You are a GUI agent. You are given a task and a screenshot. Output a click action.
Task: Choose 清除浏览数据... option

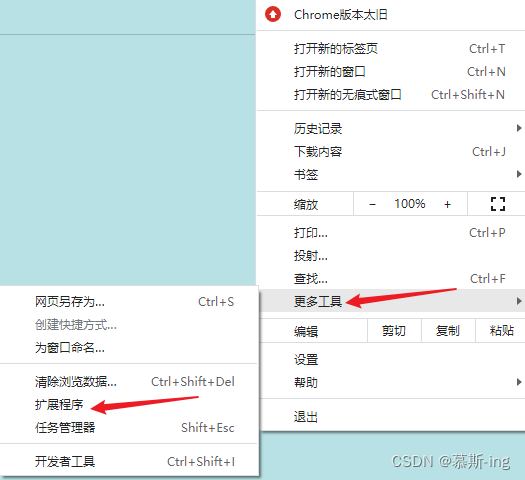pyautogui.click(x=129, y=382)
